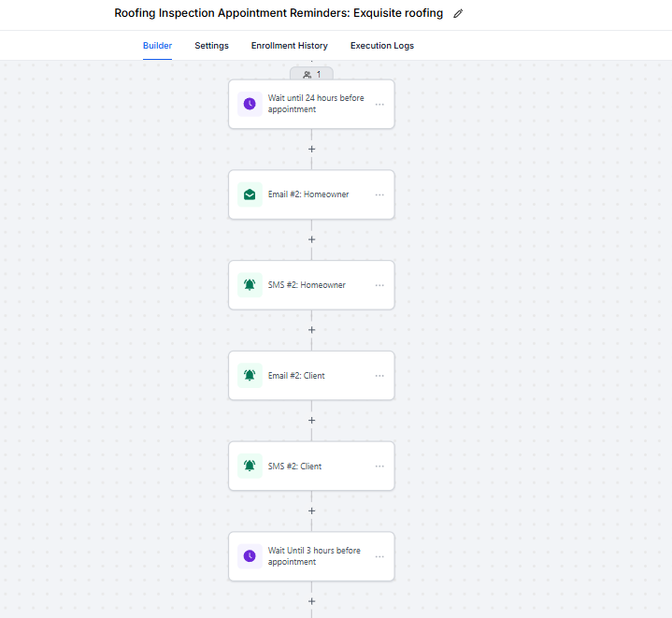Viewport: 672px width, 618px height.
Task: Add step after SMS #2: Client
Action: [311, 510]
